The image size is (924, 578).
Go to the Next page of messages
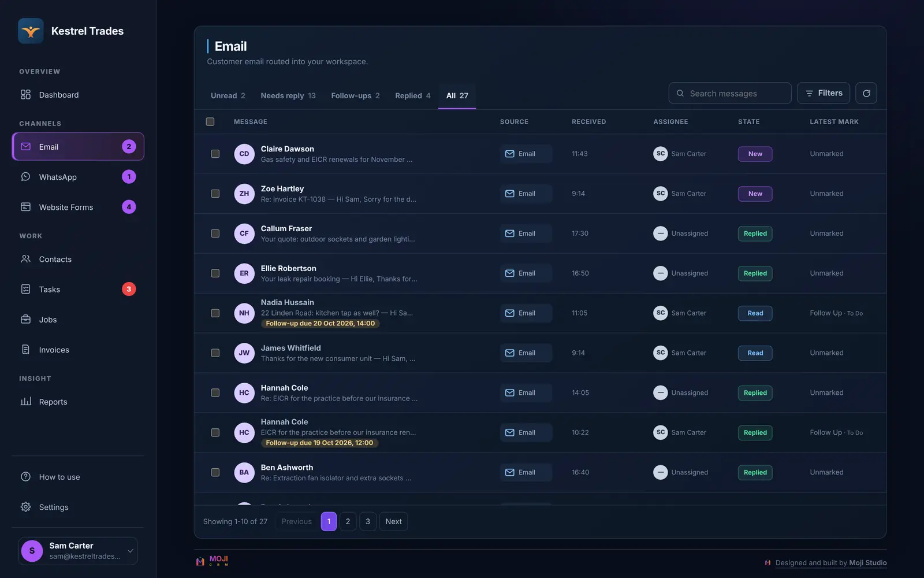(x=393, y=521)
